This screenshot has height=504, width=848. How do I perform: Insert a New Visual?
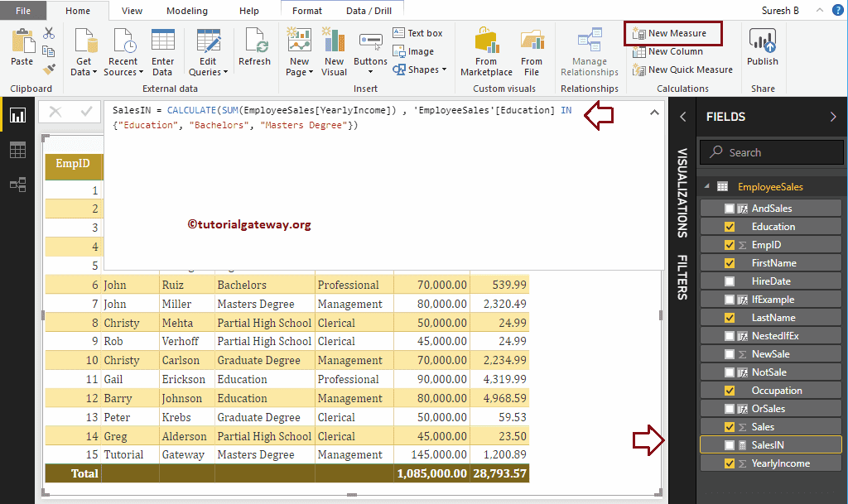[334, 51]
